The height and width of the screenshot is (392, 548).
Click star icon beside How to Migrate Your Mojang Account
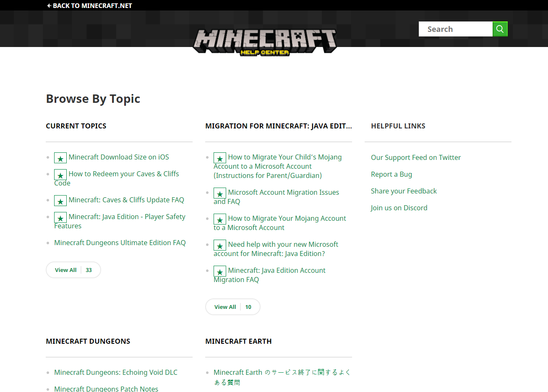click(220, 219)
